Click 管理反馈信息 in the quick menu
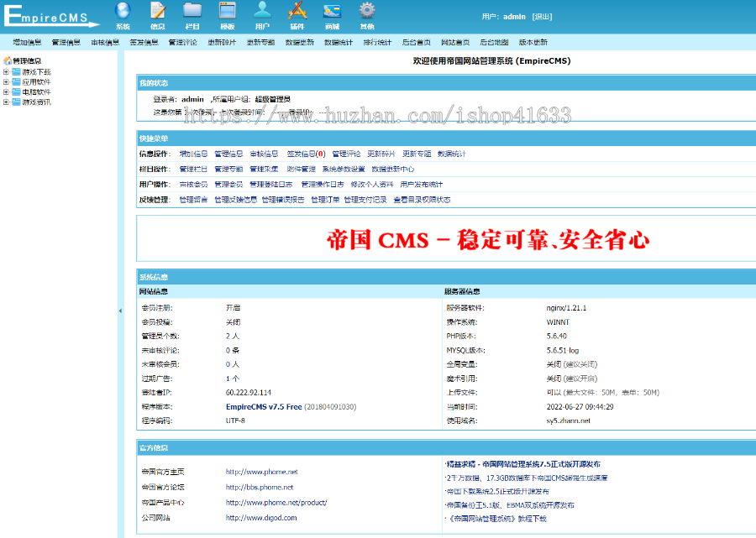 click(235, 200)
